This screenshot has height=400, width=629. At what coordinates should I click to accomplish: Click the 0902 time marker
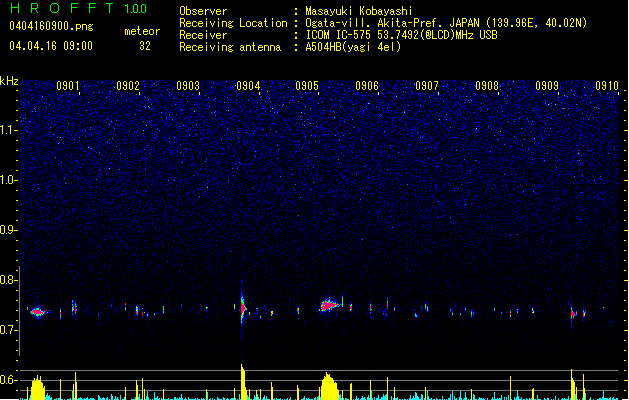coord(128,86)
